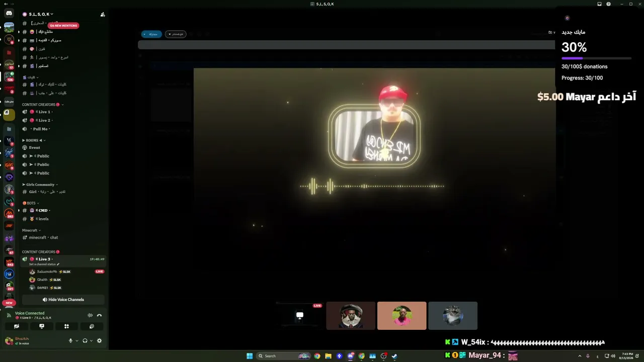Open the CMD bot channel
Viewport: 644px width, 362px height.
point(63,210)
